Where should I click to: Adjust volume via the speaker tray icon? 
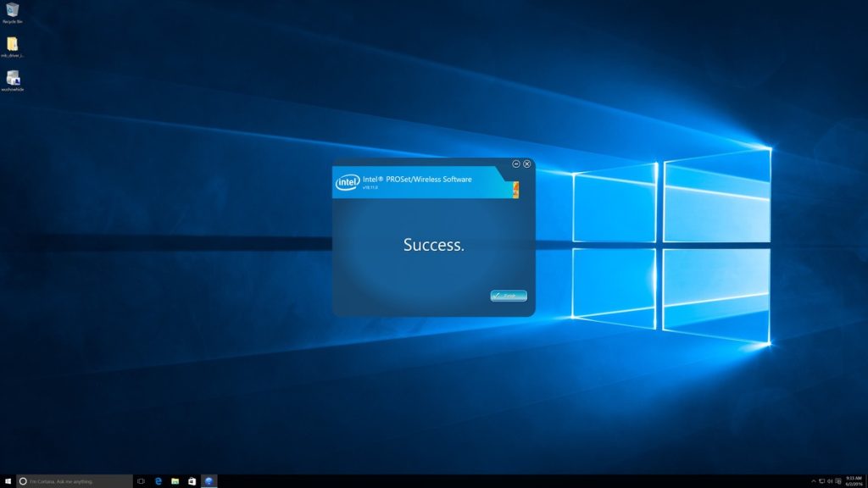(x=831, y=480)
